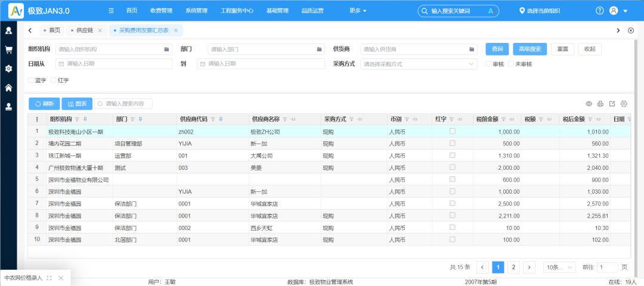Toggle 红字 checkbox in row 3 (大禹公司)
The width and height of the screenshot is (644, 286).
(452, 156)
